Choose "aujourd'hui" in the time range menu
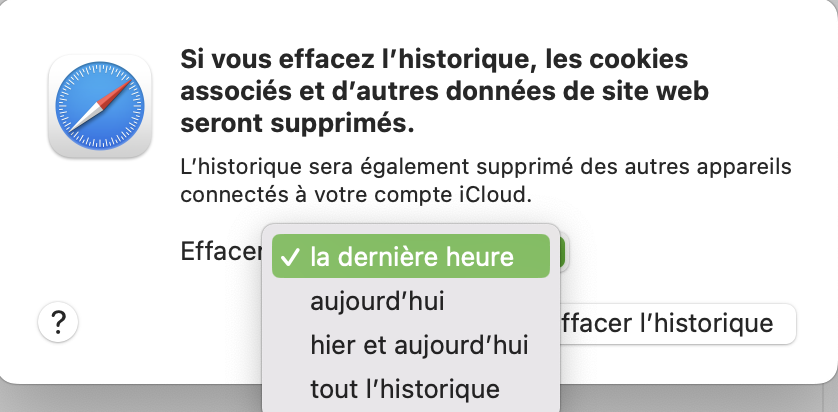The height and width of the screenshot is (412, 838). [x=377, y=301]
